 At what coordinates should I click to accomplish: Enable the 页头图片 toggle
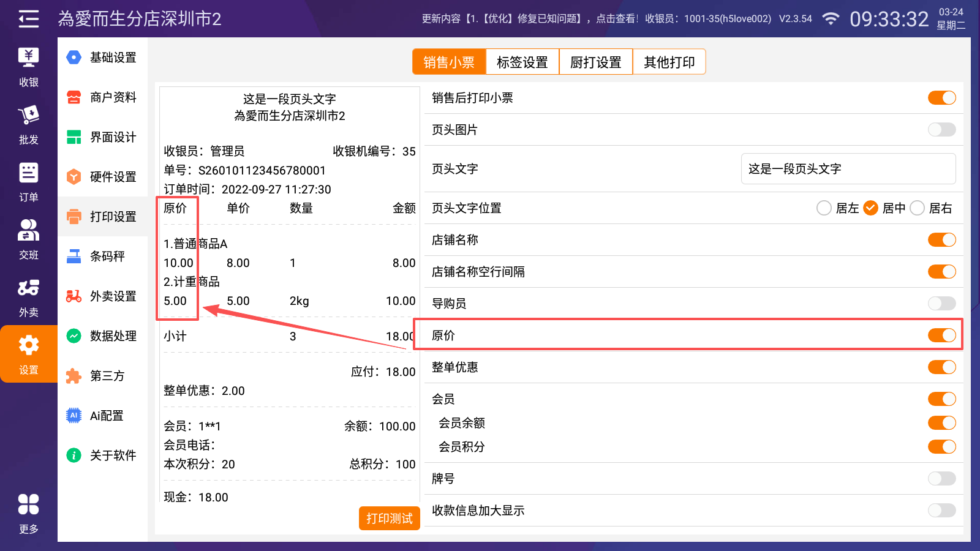click(941, 130)
